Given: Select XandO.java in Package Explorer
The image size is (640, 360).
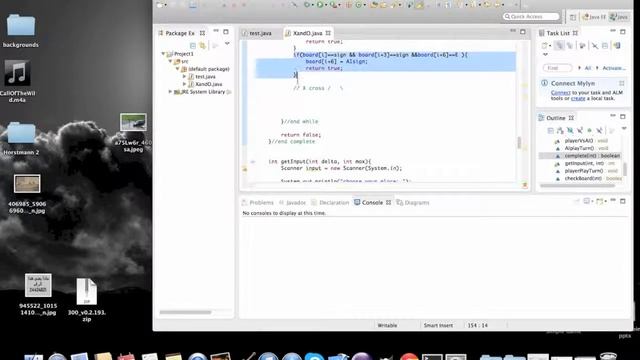Looking at the screenshot, I should (209, 84).
